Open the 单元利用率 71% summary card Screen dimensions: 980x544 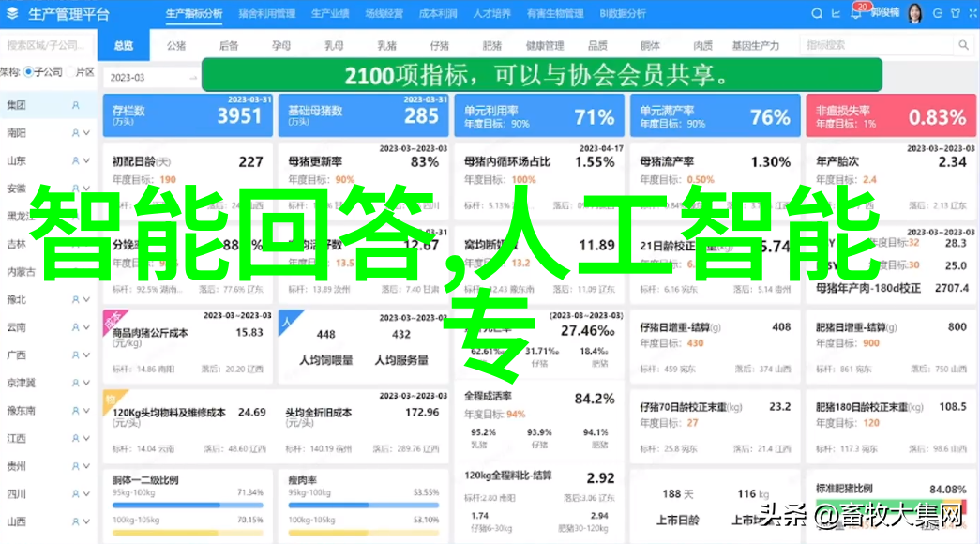click(539, 115)
